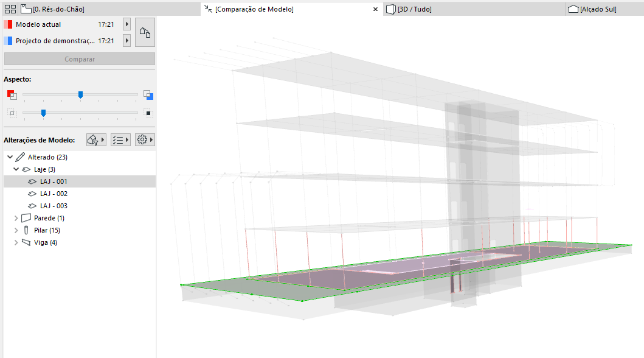This screenshot has width=644, height=358.
Task: Open the gear settings dropdown
Action: 145,140
